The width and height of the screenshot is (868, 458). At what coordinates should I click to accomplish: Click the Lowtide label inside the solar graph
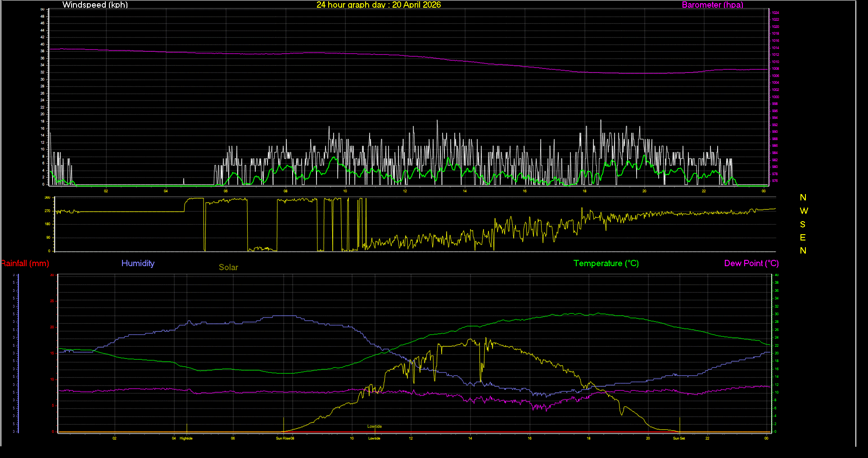point(374,426)
